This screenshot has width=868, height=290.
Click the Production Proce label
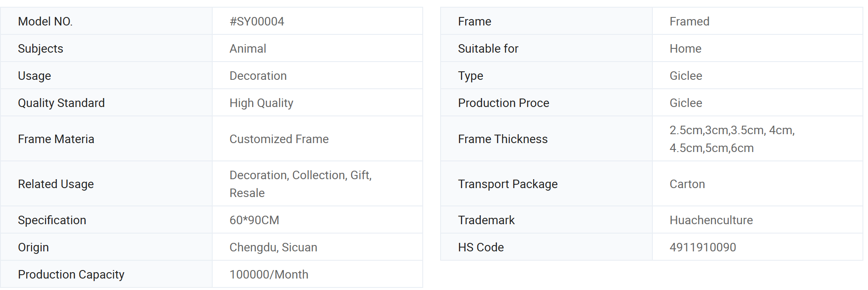pos(503,103)
